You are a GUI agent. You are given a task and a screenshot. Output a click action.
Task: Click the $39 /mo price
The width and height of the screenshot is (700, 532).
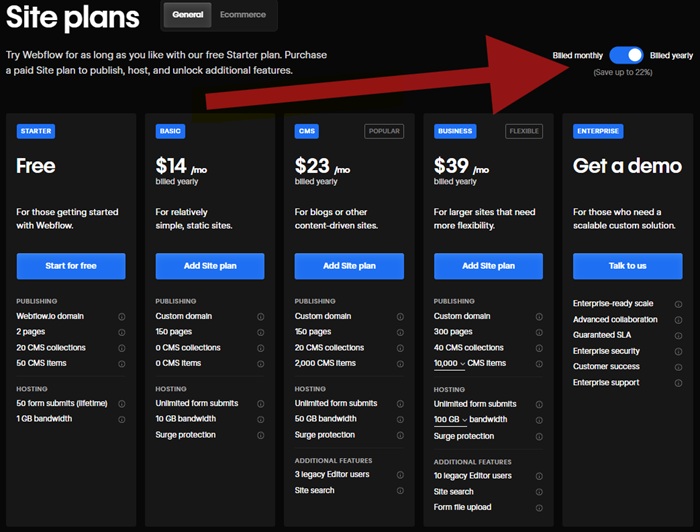click(462, 166)
